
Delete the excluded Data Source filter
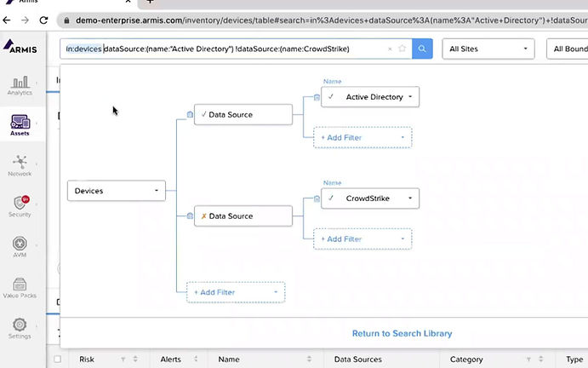(190, 216)
